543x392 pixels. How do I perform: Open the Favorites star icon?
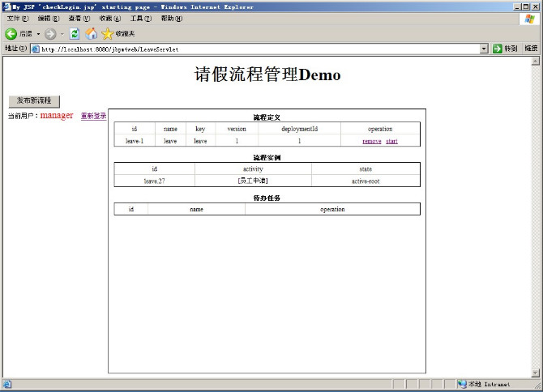point(107,33)
